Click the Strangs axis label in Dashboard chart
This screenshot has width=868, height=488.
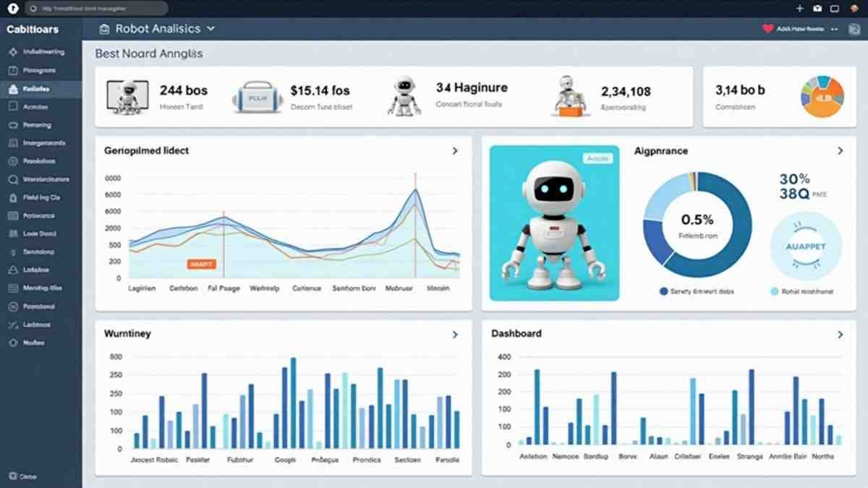tap(750, 456)
